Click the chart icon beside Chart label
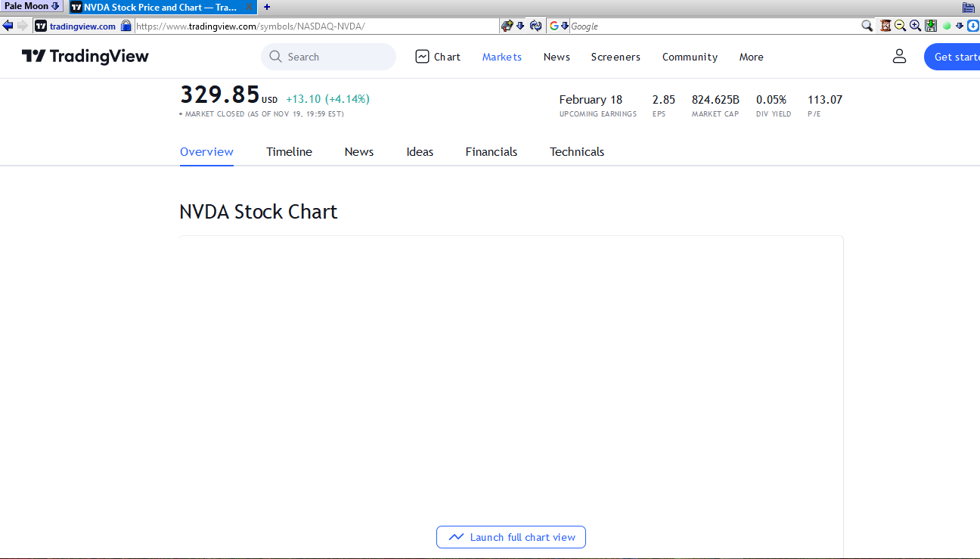The image size is (980, 559). coord(422,57)
